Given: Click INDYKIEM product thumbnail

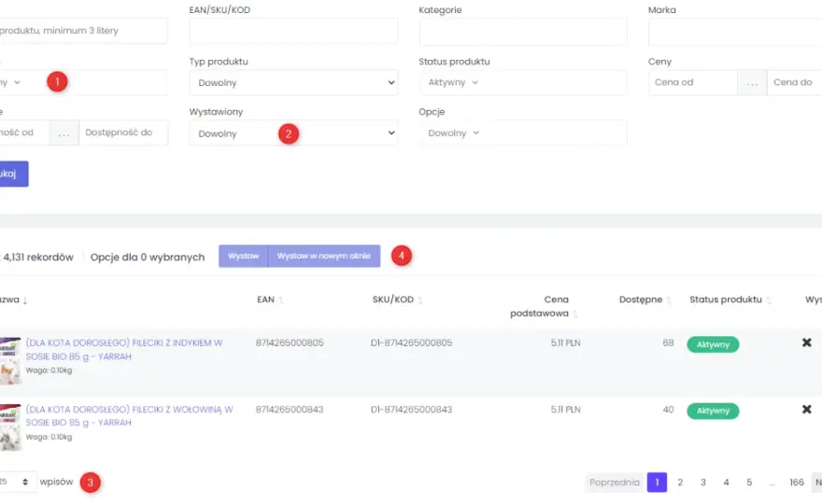Looking at the screenshot, I should (10, 361).
